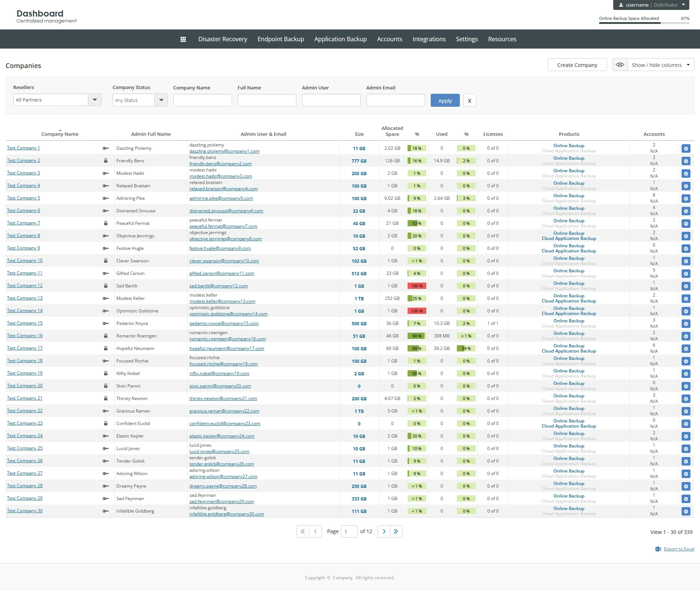Screen dimensions: 700x591
Task: Jump to the last page arrow
Action: point(396,531)
